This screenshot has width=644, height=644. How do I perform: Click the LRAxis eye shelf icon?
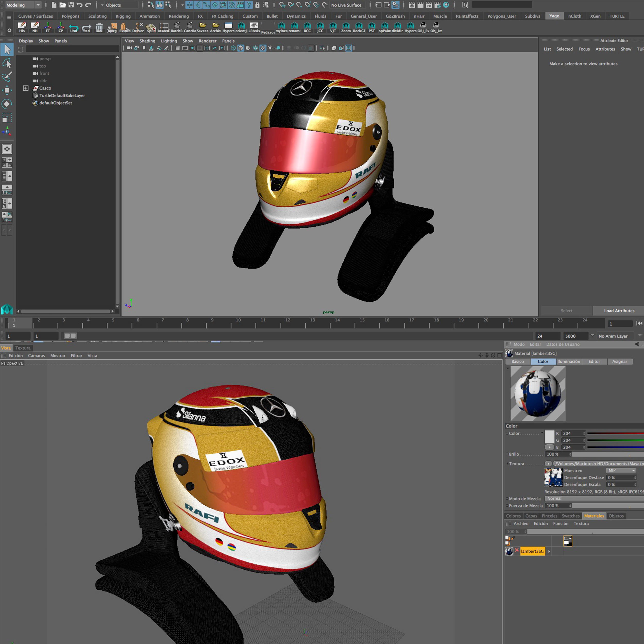coord(254,27)
